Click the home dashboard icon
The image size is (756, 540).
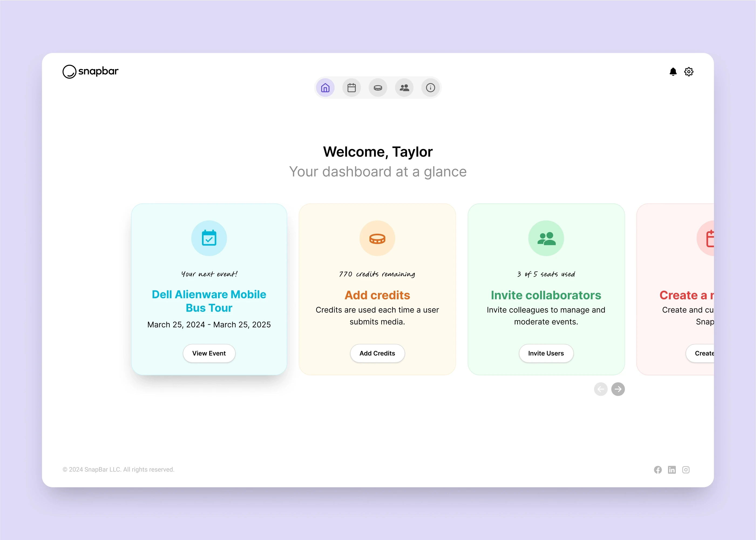point(325,88)
